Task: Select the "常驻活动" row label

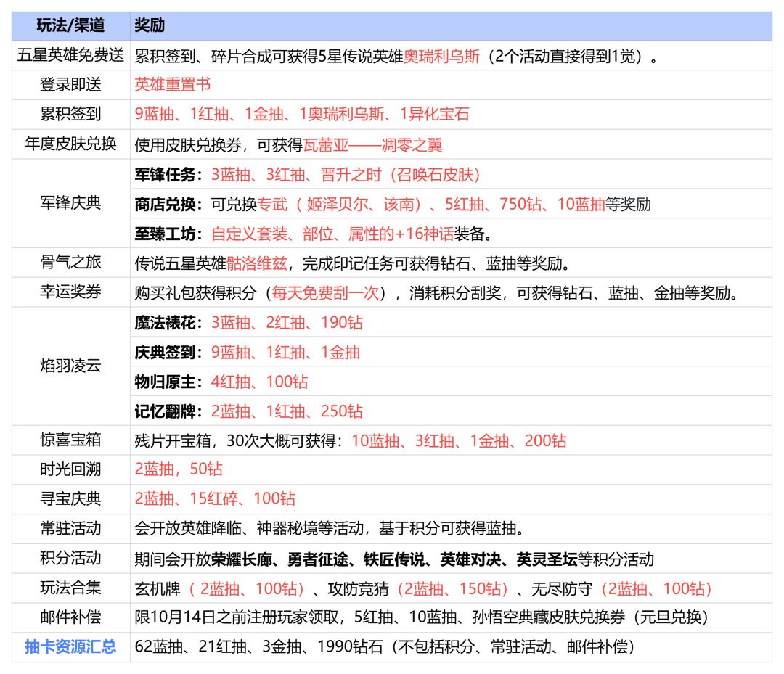Action: click(70, 528)
